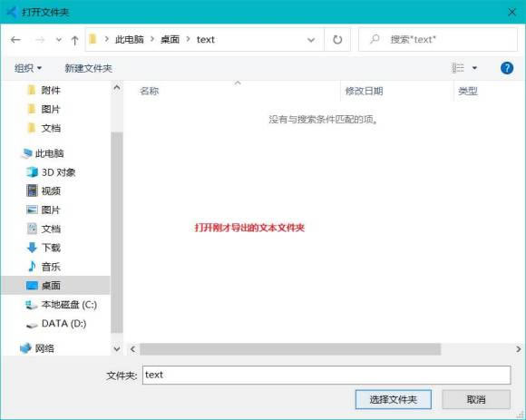Open recent locations chevron dropdown
Viewport: 526px width, 420px height.
pyautogui.click(x=58, y=40)
